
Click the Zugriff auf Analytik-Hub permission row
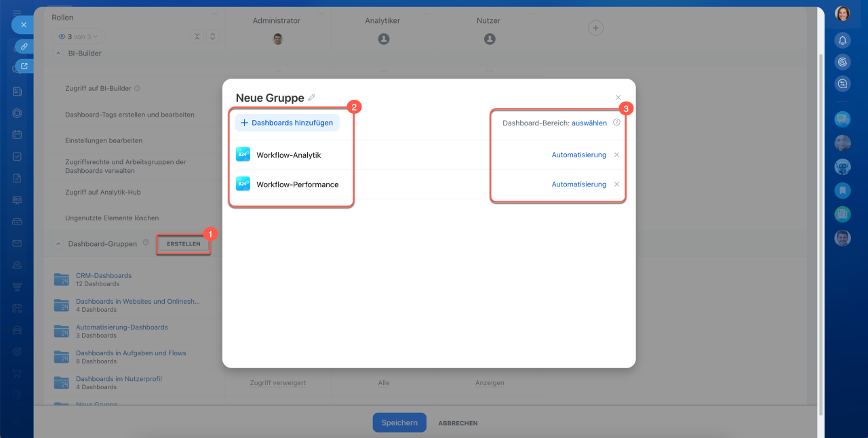pyautogui.click(x=103, y=193)
